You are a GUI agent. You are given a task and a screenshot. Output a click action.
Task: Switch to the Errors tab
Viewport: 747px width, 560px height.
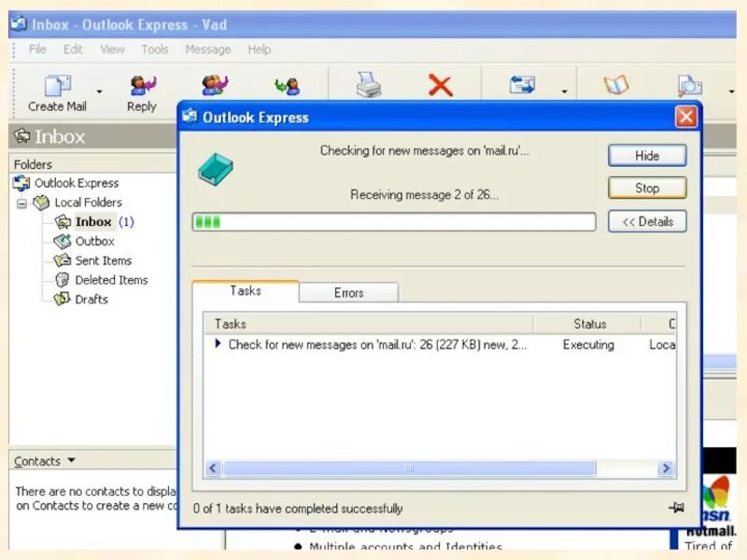click(x=348, y=293)
